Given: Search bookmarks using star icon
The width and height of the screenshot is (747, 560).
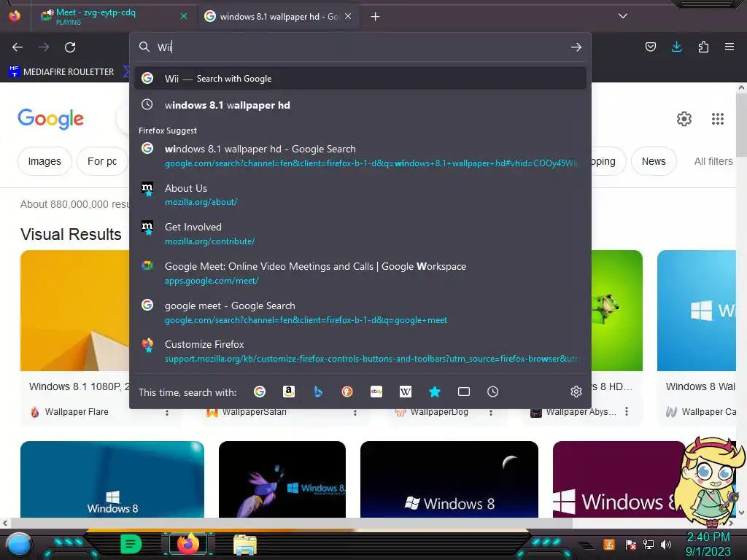Looking at the screenshot, I should coord(435,392).
